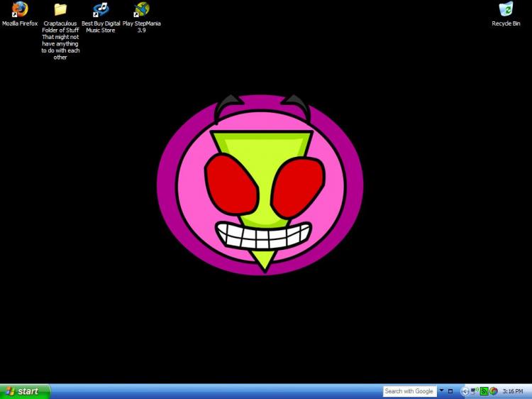Screen dimensions: 532x399
Task: Select the Best Buy Digital Music Store shortcut
Action: click(101, 10)
